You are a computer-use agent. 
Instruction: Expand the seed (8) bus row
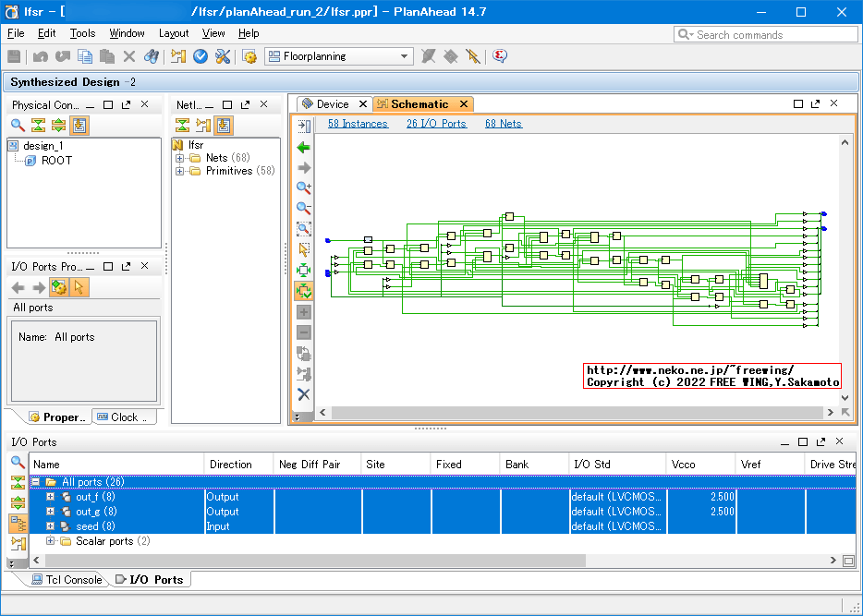pyautogui.click(x=50, y=526)
